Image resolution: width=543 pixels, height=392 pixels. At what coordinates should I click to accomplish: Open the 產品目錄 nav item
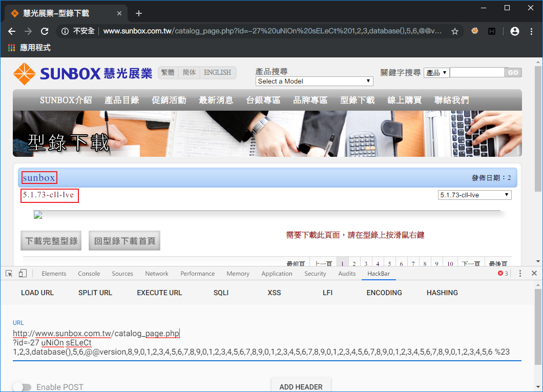[x=122, y=100]
